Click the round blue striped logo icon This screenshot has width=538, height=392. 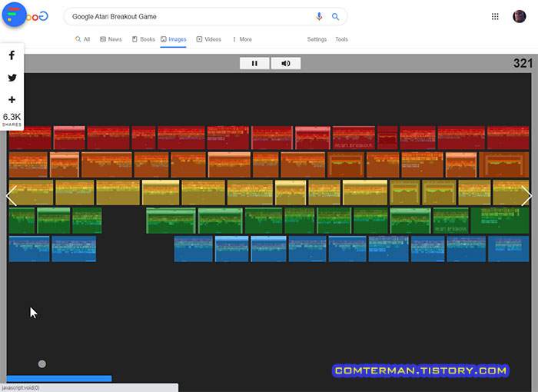pos(14,15)
